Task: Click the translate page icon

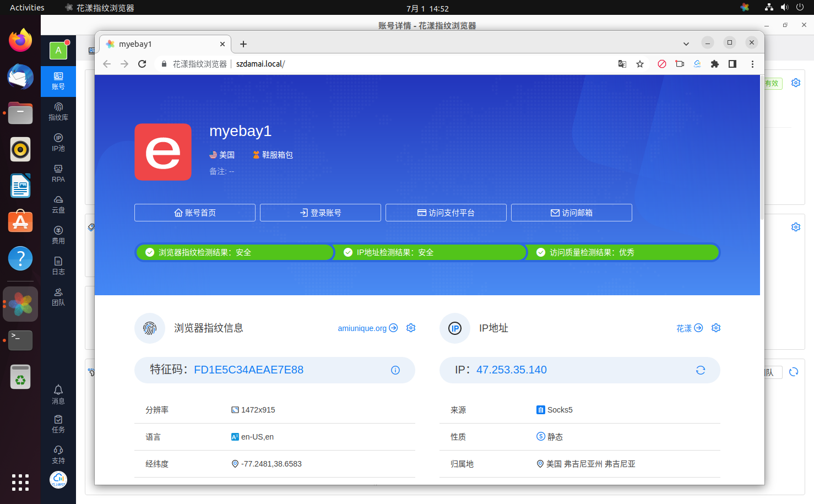Action: [x=622, y=64]
